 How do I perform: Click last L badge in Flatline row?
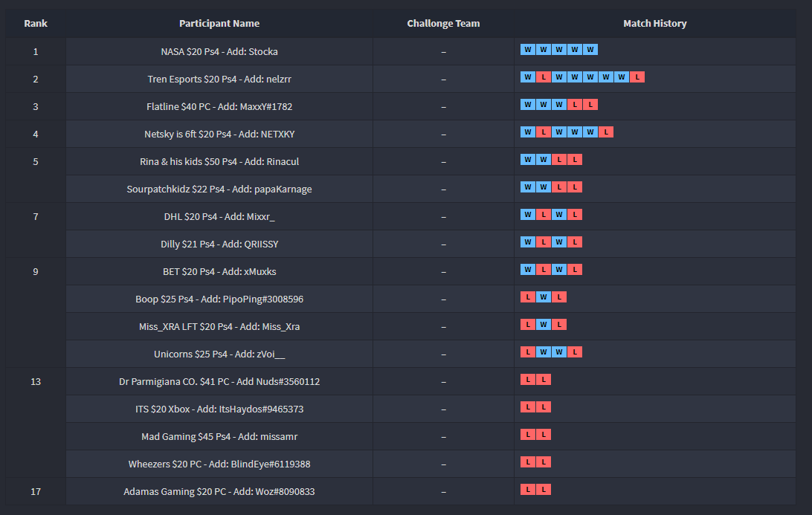590,105
